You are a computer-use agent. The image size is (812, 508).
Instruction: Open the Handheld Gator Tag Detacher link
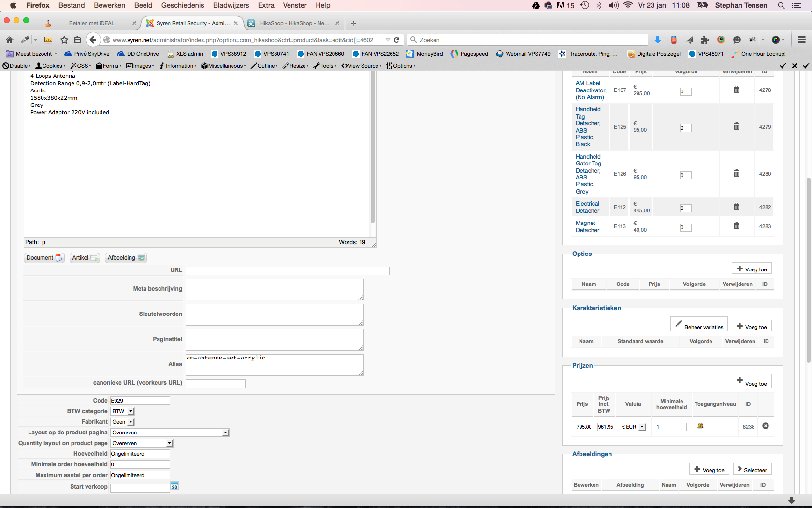point(588,174)
